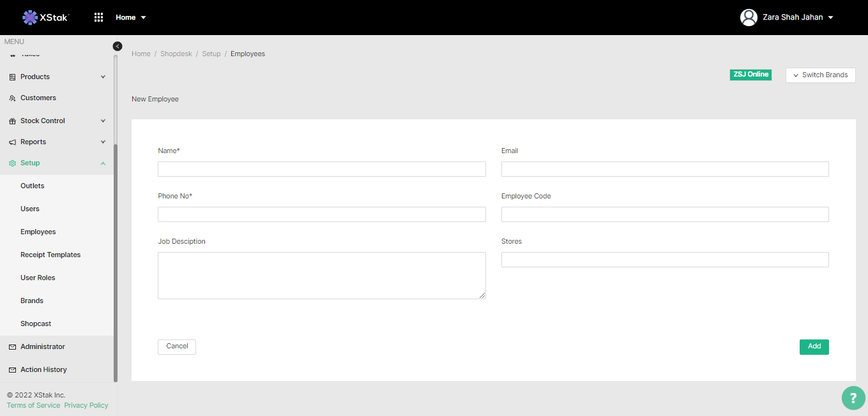868x416 pixels.
Task: Expand the Stock Control submenu
Action: [x=103, y=121]
